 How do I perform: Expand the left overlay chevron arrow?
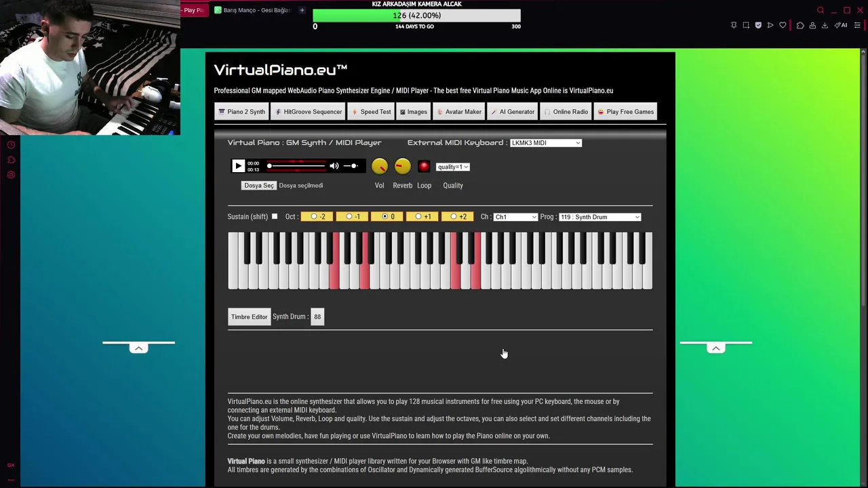pyautogui.click(x=138, y=348)
